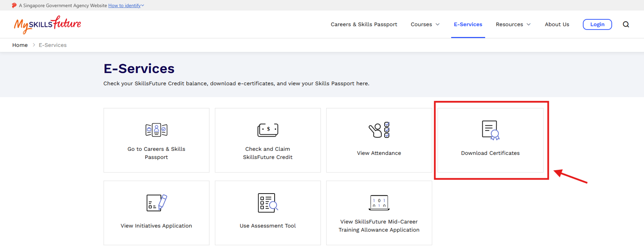644x252 pixels.
Task: Open the search magnifier icon
Action: click(626, 25)
